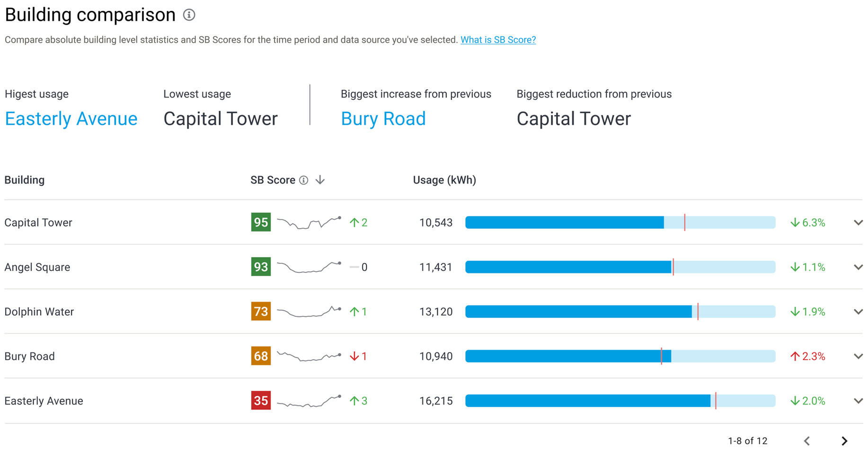Screen dimensions: 868x458
Task: Click Dolphin Water score sparkline
Action: 309,311
